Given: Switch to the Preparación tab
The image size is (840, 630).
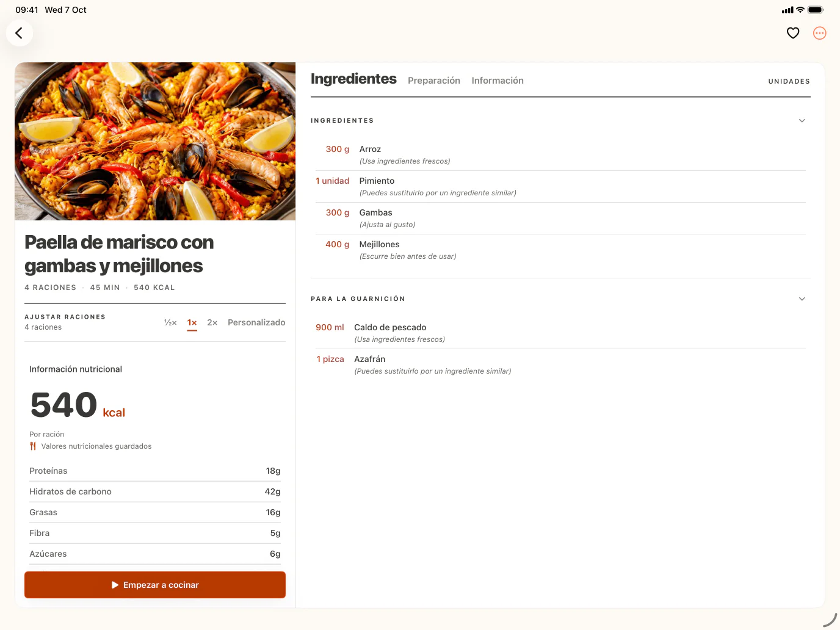Looking at the screenshot, I should point(434,81).
